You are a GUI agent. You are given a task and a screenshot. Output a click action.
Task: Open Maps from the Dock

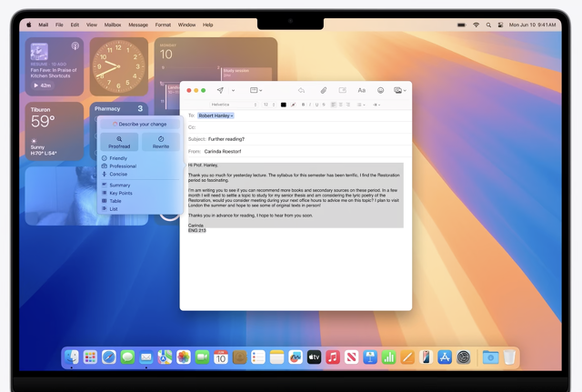point(165,357)
